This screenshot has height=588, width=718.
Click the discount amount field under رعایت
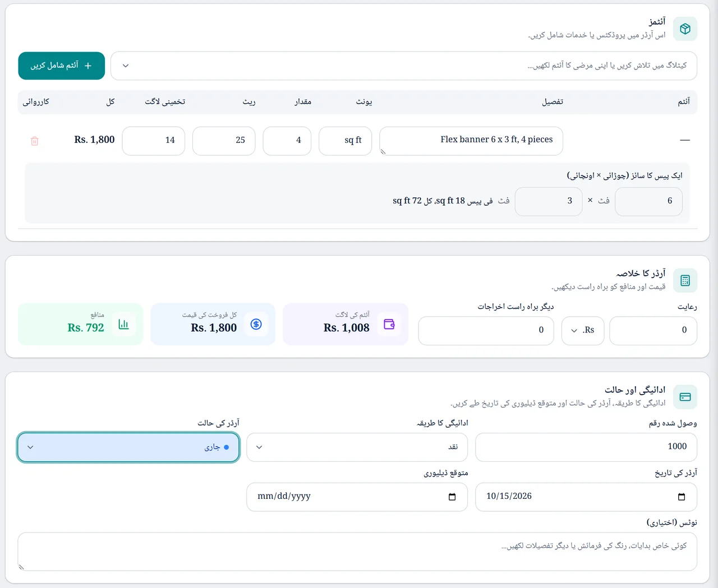653,331
